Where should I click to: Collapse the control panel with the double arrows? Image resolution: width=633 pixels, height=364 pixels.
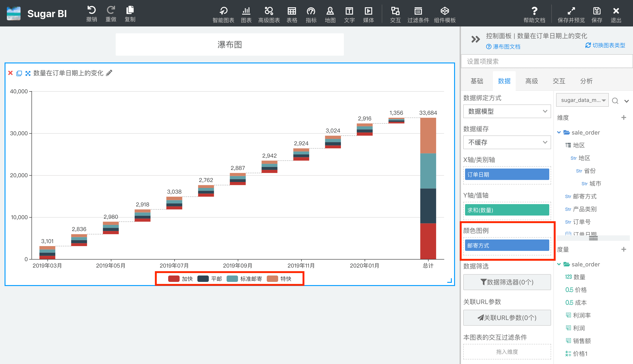pos(476,39)
